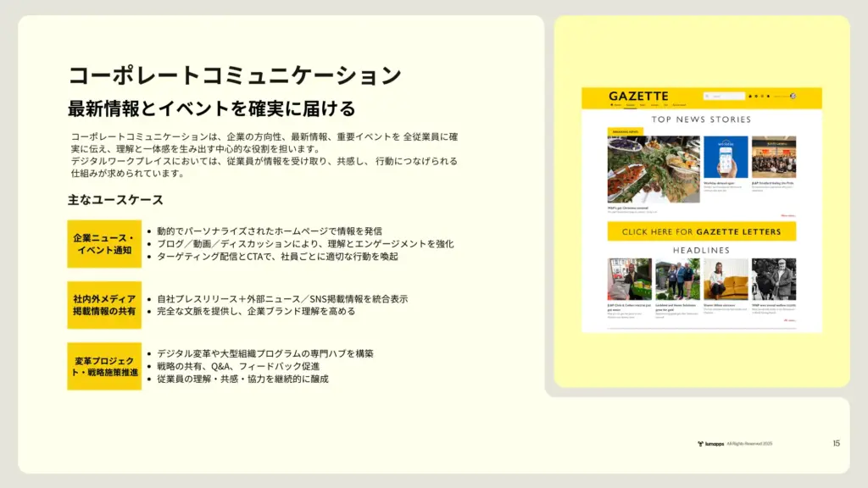Open the woman on yellow sofa headline thumbnail
The height and width of the screenshot is (488, 868).
726,280
